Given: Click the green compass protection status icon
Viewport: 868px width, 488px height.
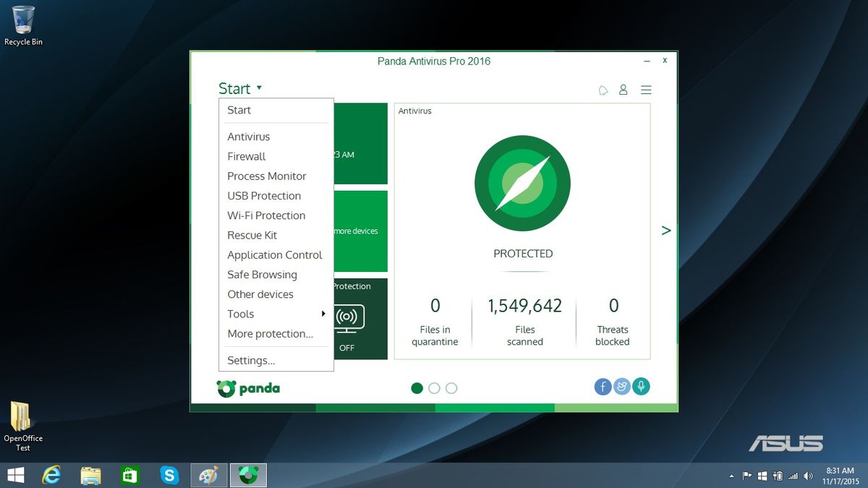Looking at the screenshot, I should tap(522, 183).
